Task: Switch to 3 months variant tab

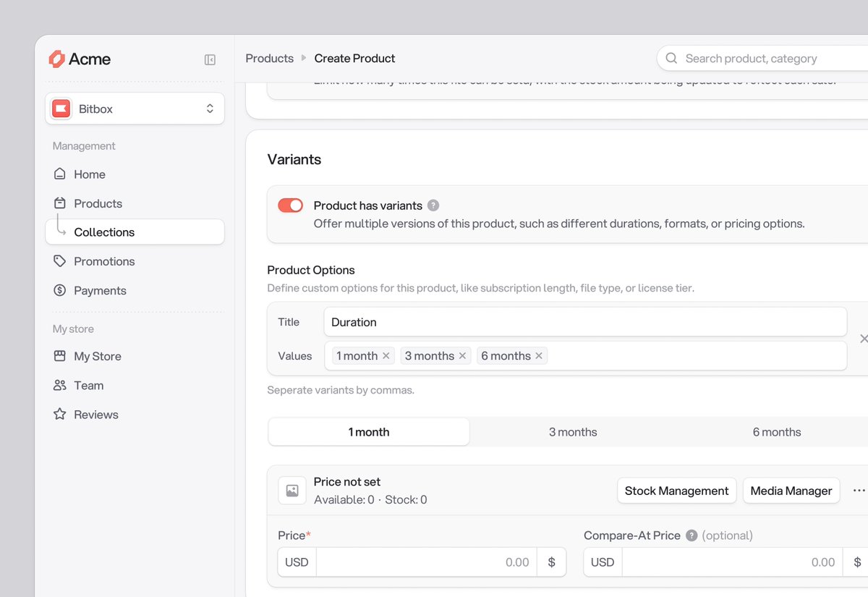Action: click(x=573, y=432)
